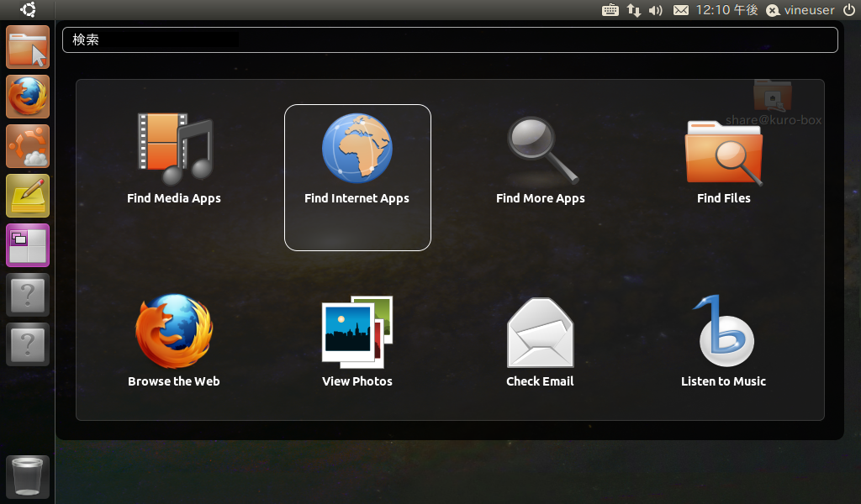Open the Trash in launcher

(x=28, y=477)
